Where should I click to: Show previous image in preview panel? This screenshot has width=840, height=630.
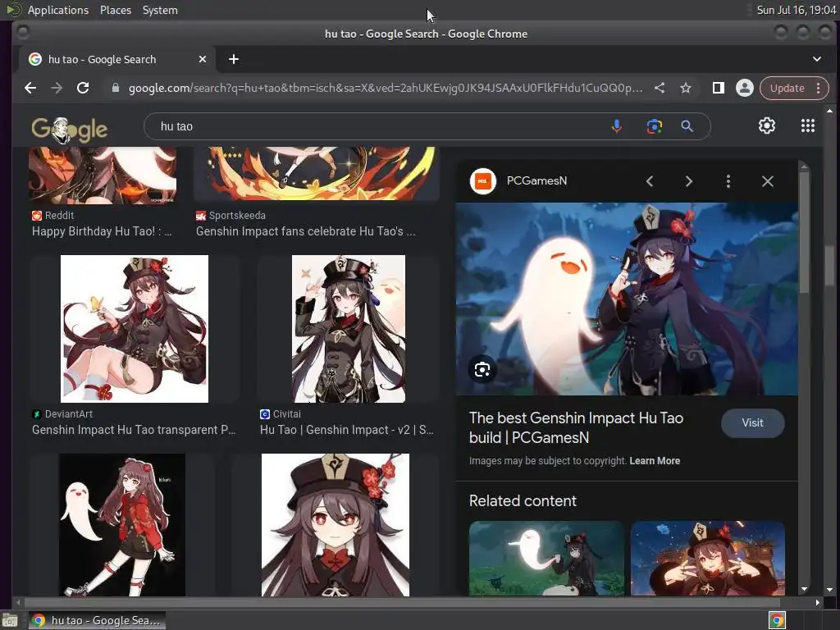(650, 181)
